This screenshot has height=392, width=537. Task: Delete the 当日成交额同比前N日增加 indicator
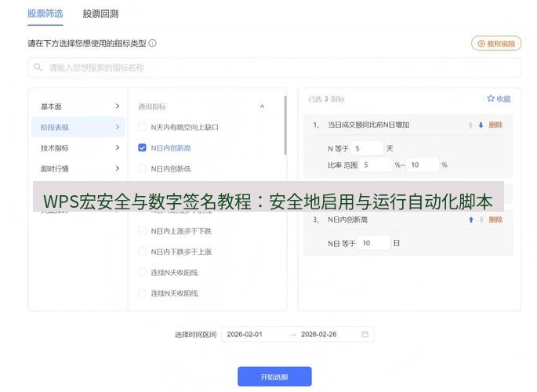(495, 125)
